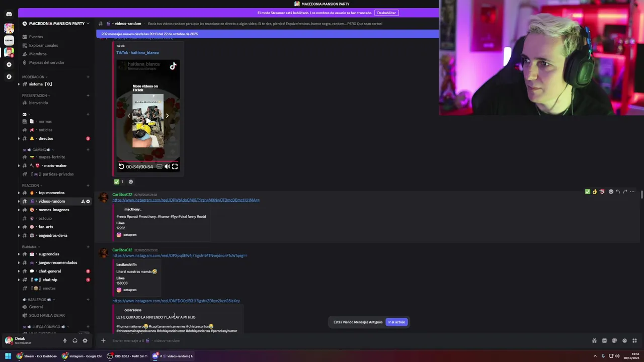Image resolution: width=644 pixels, height=362 pixels.
Task: Click invite icon on videos-random channel
Action: pyautogui.click(x=83, y=201)
